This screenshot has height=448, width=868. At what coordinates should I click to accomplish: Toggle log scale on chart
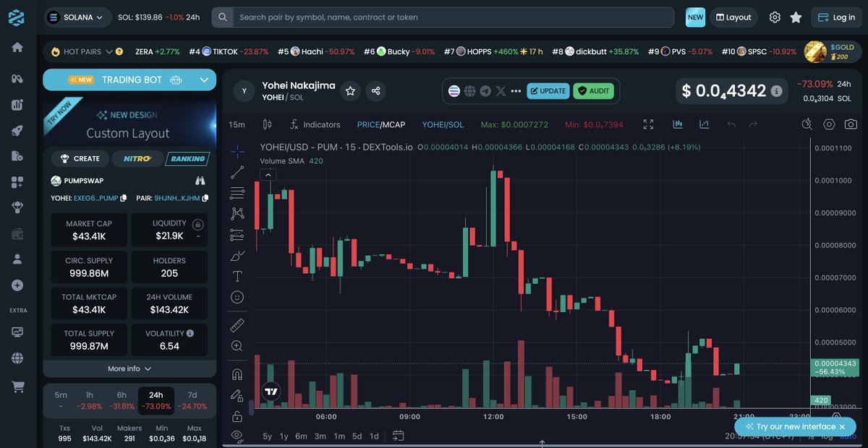point(825,436)
